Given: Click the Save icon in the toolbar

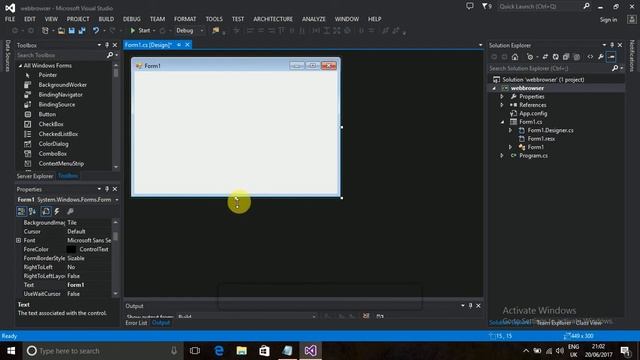Looking at the screenshot, I should [x=72, y=31].
